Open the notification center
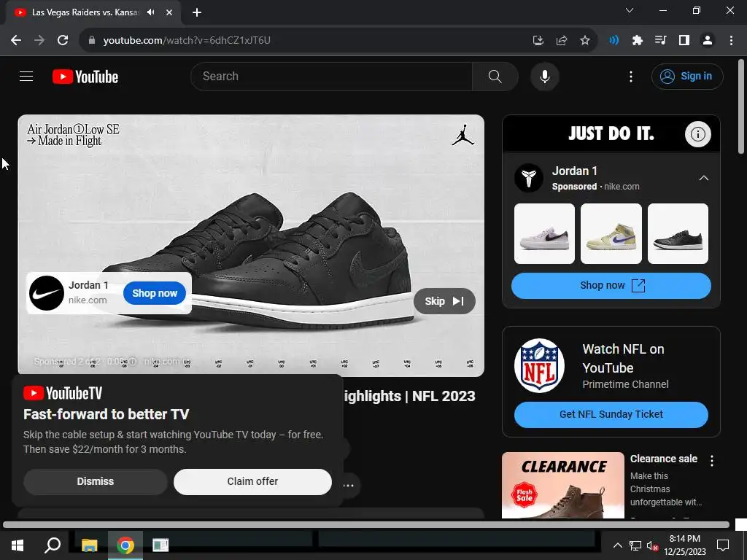 (x=723, y=545)
